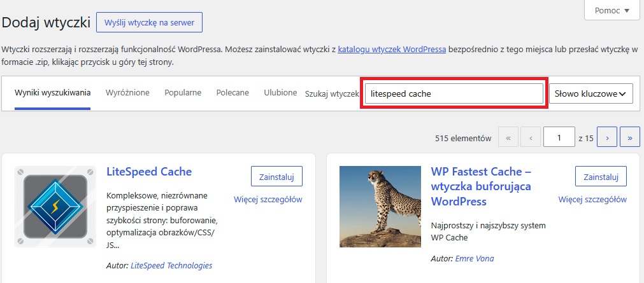Open WP Fastest Cache title link
Viewport: 644px width, 283px height.
[482, 186]
